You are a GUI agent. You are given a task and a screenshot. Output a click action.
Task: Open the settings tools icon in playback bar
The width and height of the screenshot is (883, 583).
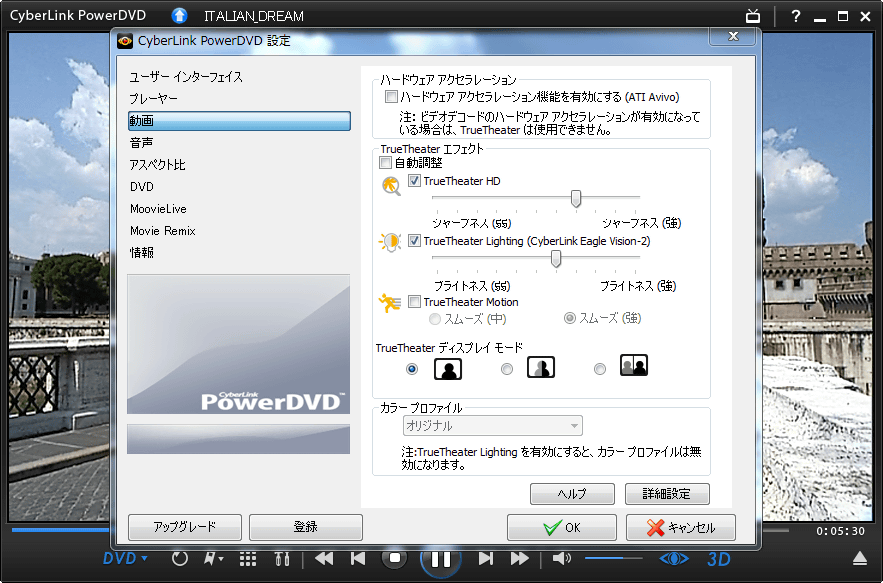coord(282,559)
